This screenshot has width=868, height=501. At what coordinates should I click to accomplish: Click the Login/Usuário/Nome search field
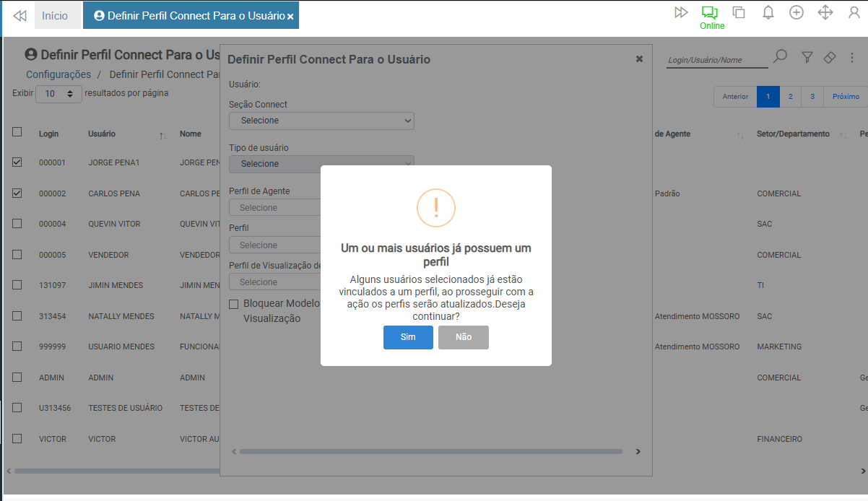click(x=716, y=60)
